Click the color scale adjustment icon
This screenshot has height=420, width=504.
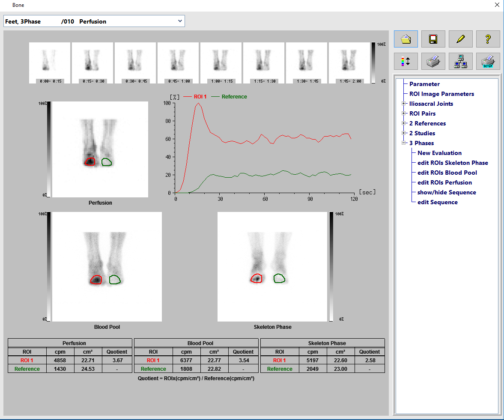pos(406,61)
